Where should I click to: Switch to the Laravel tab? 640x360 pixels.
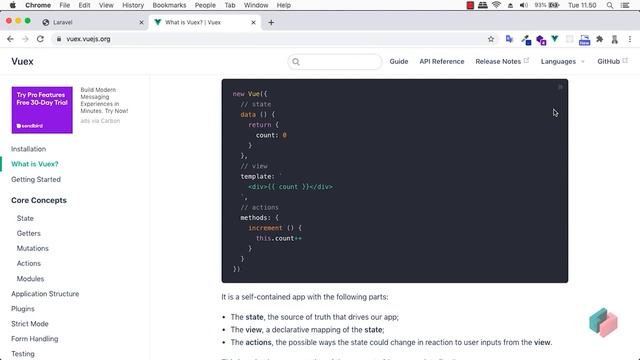[92, 22]
